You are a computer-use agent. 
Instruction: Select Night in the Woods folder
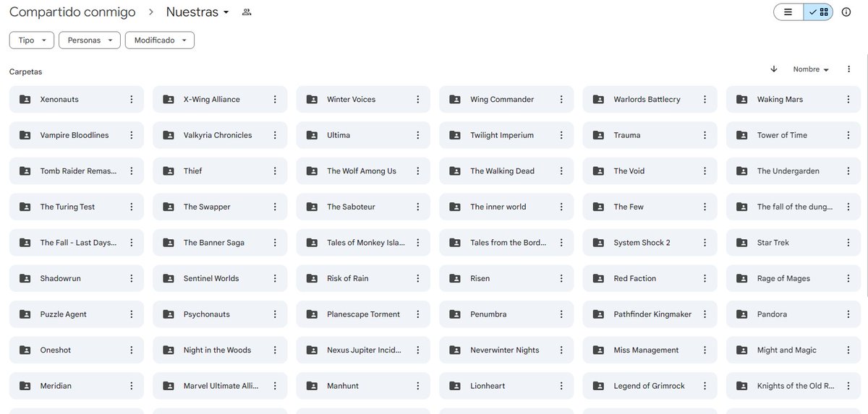tap(220, 350)
